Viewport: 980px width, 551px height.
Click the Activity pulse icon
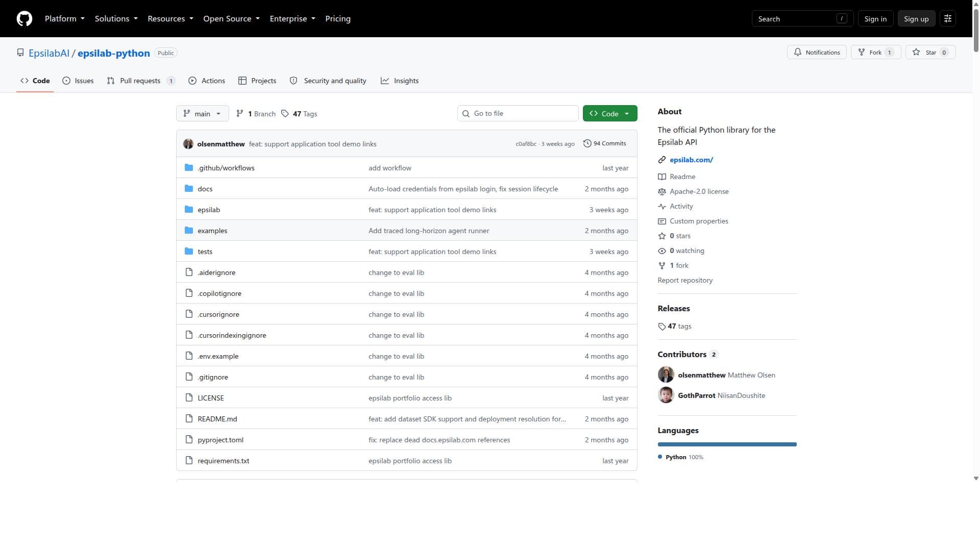pos(662,207)
